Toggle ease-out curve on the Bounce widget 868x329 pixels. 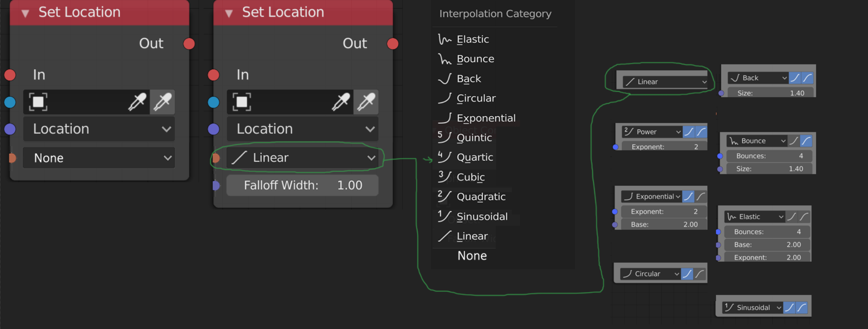point(807,141)
